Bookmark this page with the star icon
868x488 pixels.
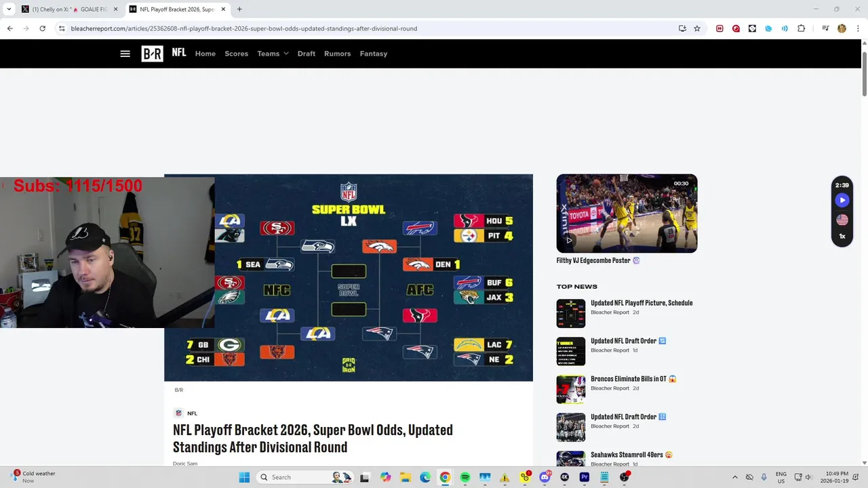697,28
